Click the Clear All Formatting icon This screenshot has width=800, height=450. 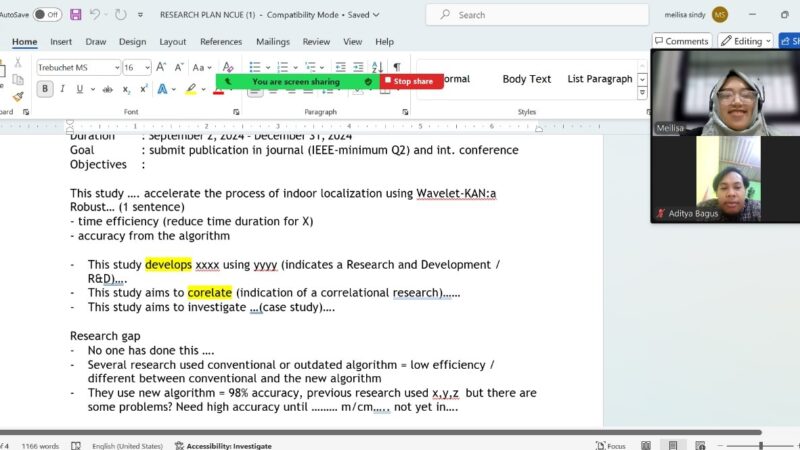229,67
